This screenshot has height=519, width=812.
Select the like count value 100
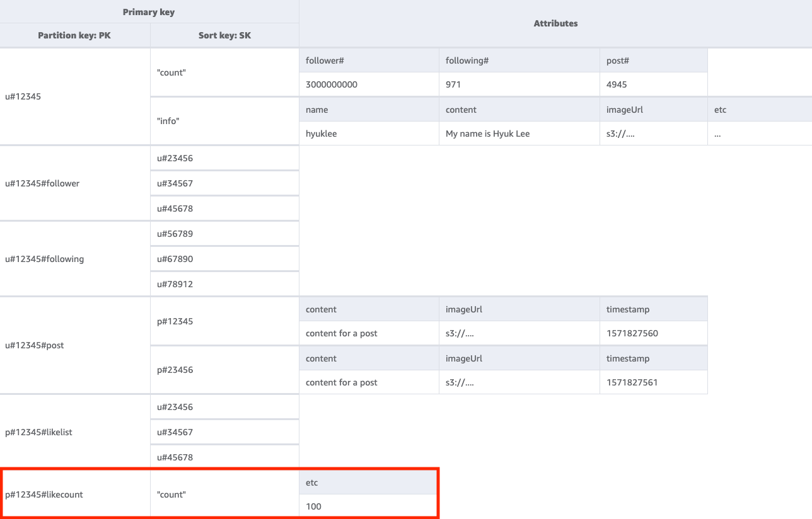[x=313, y=506]
